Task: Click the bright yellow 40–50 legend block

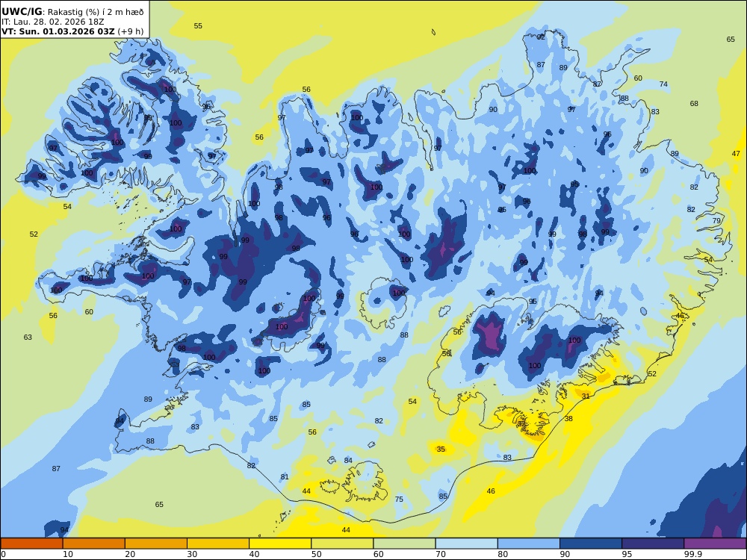Action: point(280,544)
